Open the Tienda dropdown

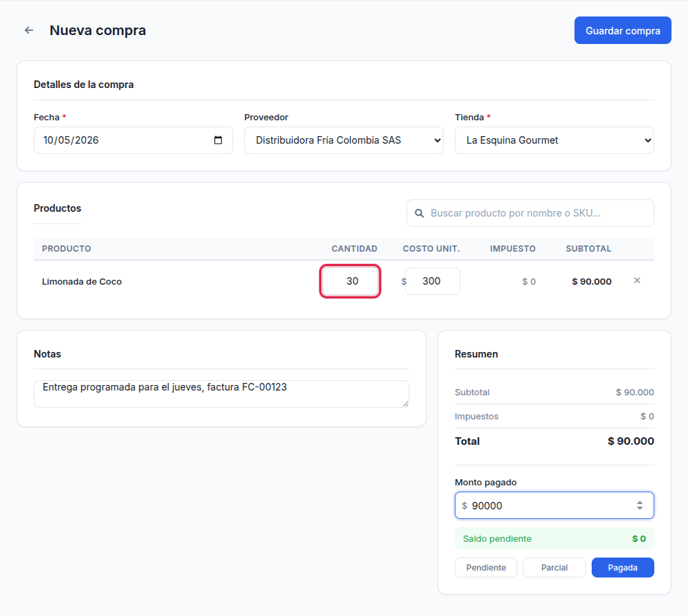pos(554,140)
